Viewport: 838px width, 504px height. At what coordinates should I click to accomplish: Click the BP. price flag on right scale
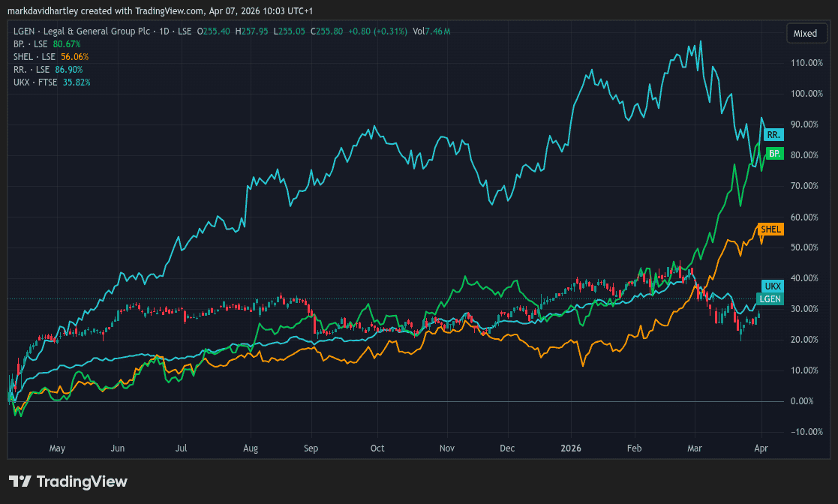coord(773,154)
